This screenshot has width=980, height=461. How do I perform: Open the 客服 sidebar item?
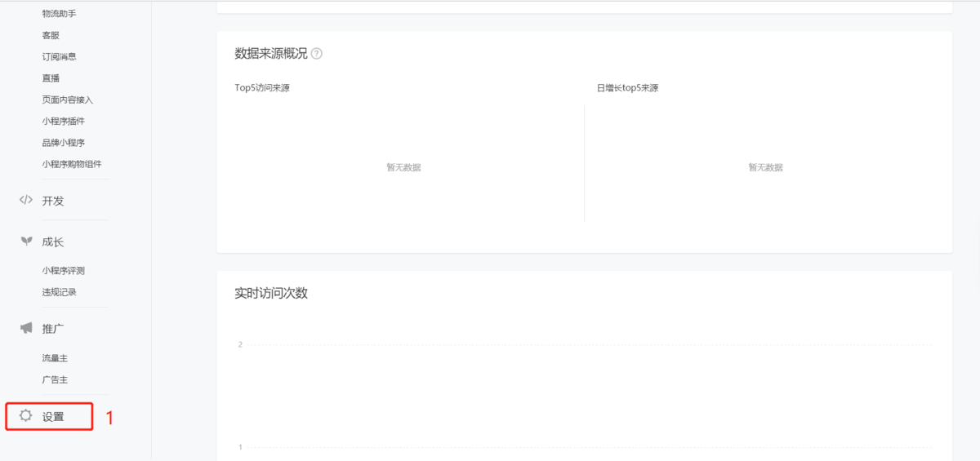pos(51,35)
